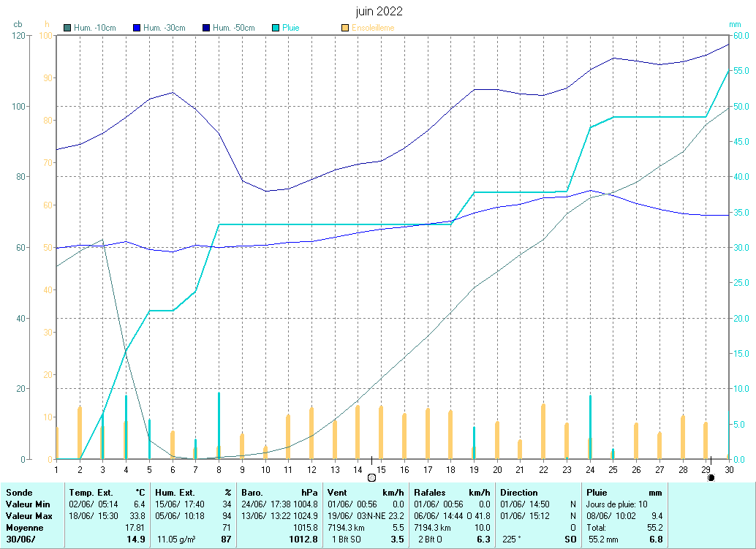
Task: Click the Ensoleillement legend color square
Action: click(x=345, y=28)
